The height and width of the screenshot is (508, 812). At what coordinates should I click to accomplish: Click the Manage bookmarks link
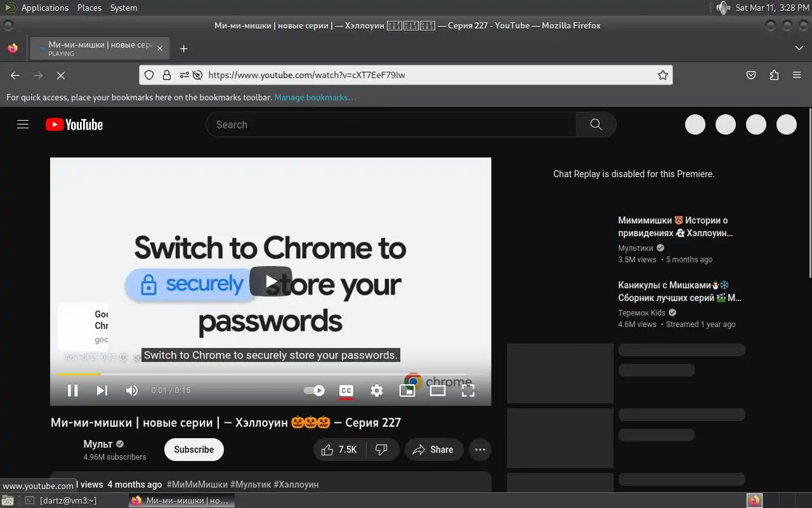coord(315,97)
